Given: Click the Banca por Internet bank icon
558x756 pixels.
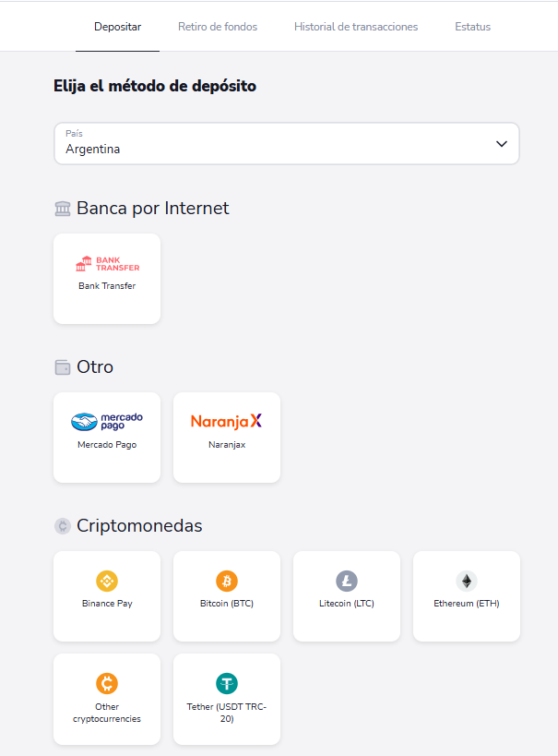Looking at the screenshot, I should tap(63, 210).
